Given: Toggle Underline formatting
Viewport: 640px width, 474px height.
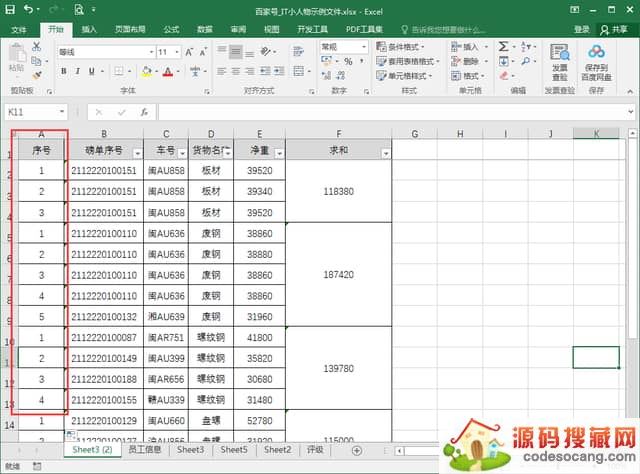Looking at the screenshot, I should pos(91,71).
